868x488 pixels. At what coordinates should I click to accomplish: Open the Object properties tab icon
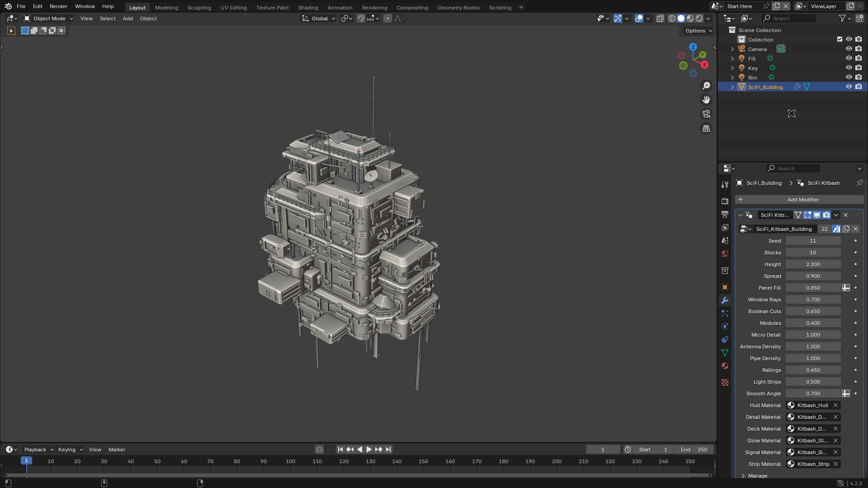click(725, 287)
